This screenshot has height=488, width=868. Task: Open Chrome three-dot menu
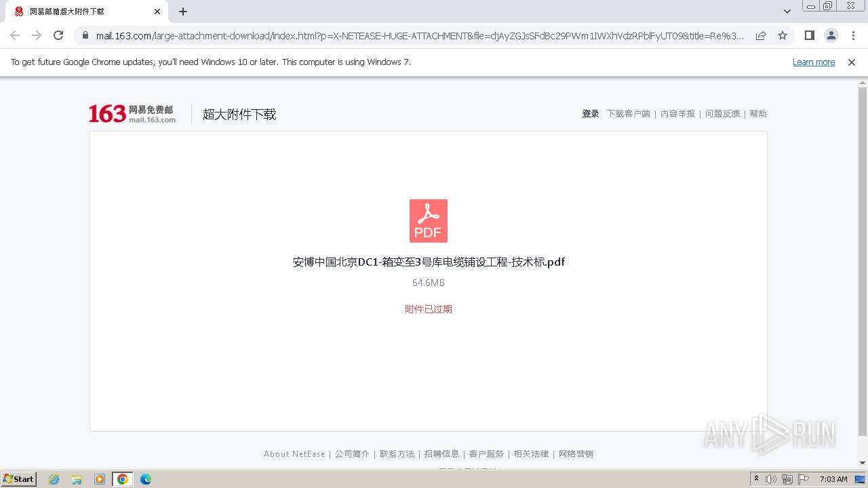[x=852, y=35]
